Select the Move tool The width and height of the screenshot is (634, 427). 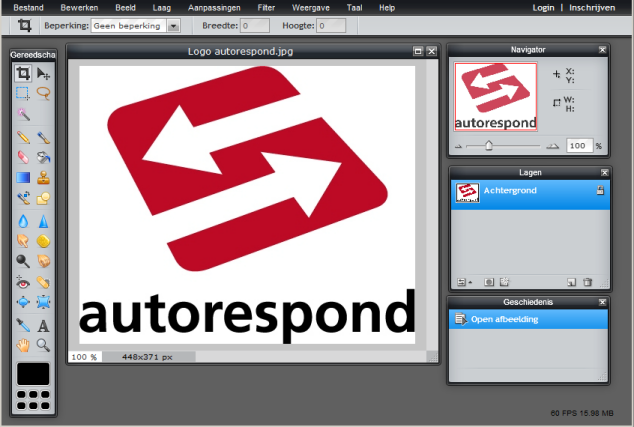[43, 74]
